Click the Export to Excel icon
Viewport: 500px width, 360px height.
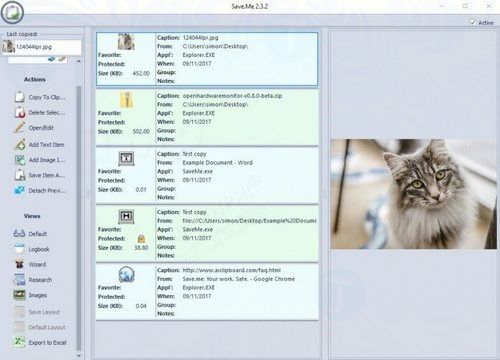(20, 342)
